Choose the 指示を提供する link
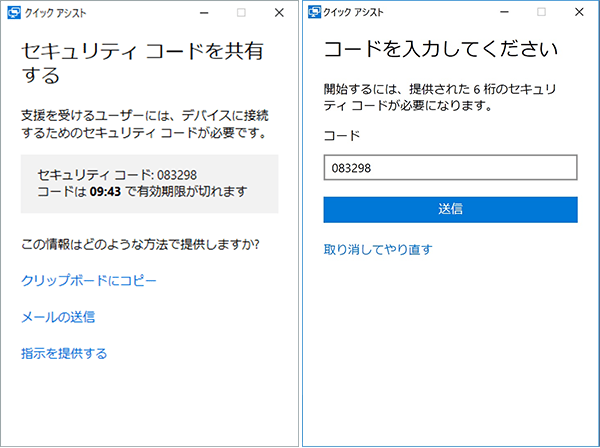Screen dimensions: 600x448 64,353
